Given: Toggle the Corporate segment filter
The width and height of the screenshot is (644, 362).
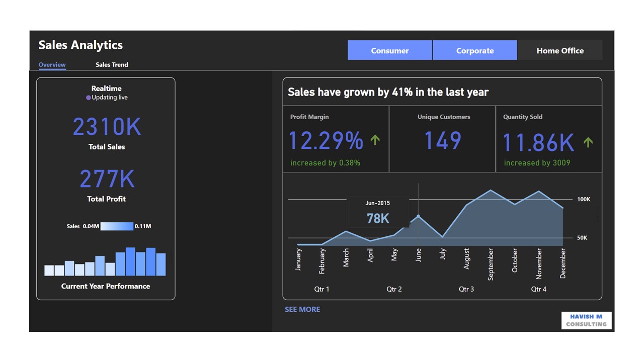Looking at the screenshot, I should 475,50.
